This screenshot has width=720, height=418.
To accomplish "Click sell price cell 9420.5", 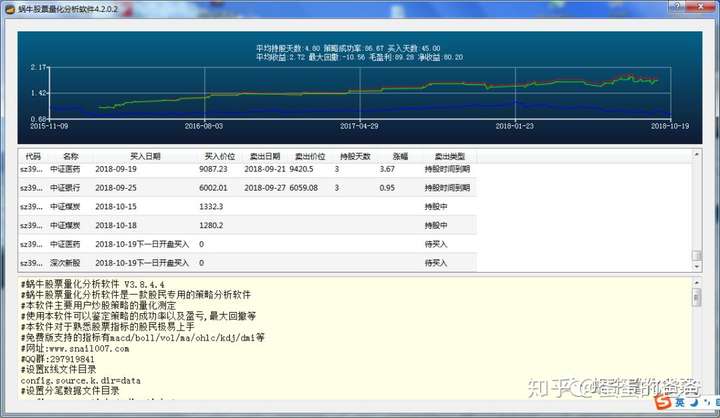I will [x=301, y=169].
